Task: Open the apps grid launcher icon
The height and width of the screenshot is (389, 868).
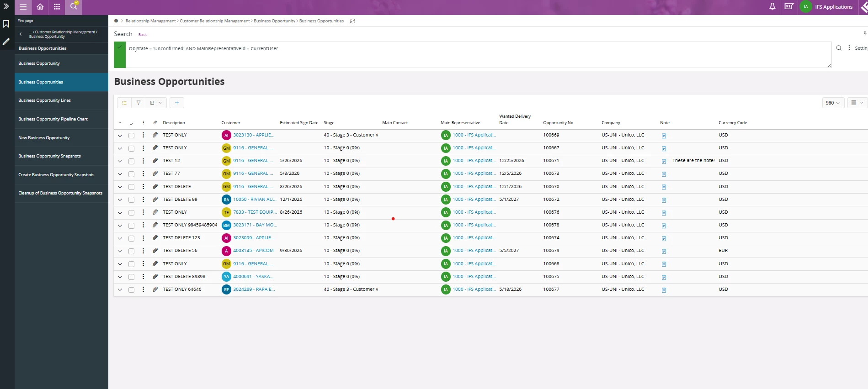Action: click(57, 7)
